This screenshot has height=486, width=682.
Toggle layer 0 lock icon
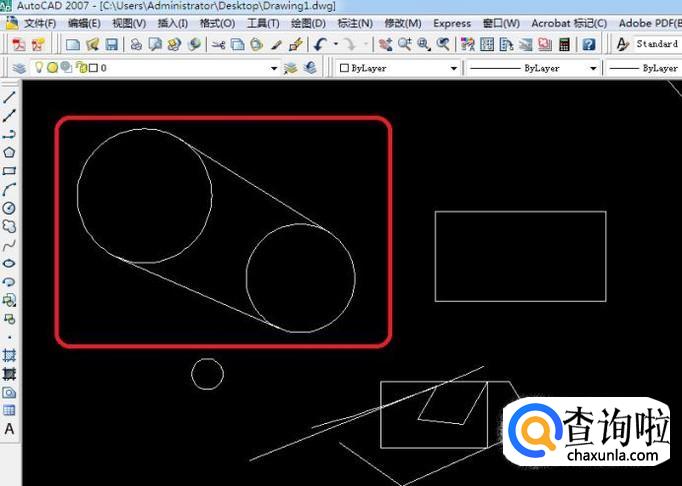pyautogui.click(x=81, y=67)
